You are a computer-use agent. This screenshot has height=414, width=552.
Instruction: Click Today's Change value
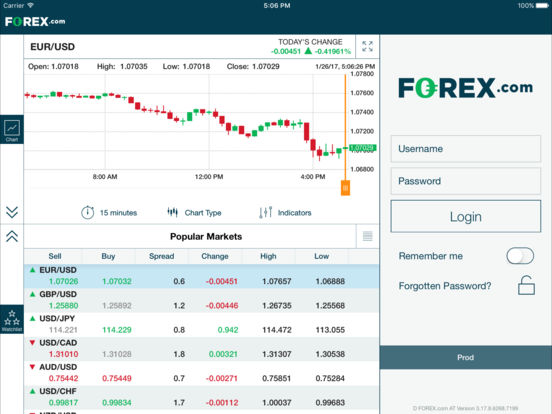coord(311,51)
